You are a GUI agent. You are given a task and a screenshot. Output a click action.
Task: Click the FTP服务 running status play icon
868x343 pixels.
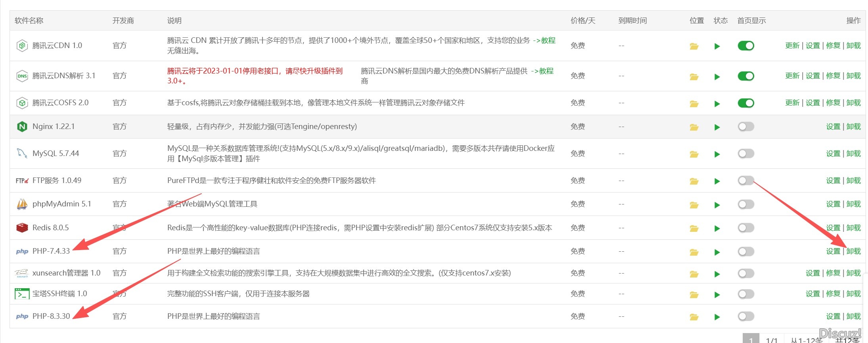coord(717,181)
